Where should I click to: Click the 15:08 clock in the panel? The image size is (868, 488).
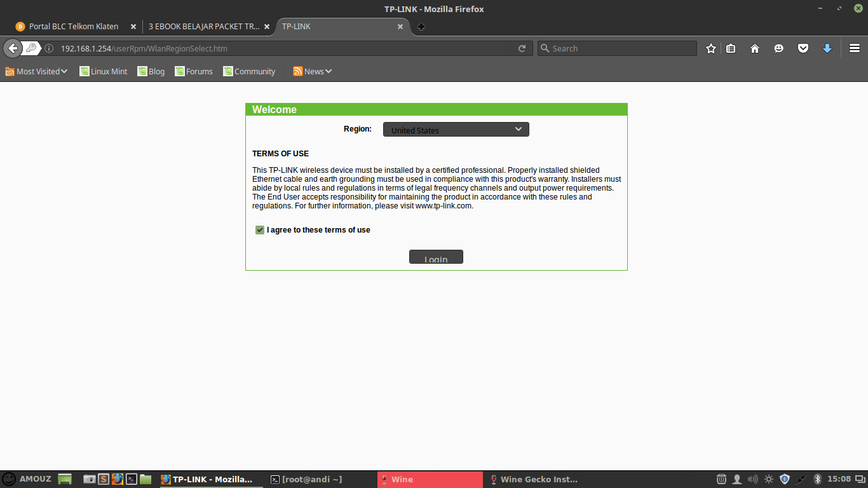[x=839, y=479]
